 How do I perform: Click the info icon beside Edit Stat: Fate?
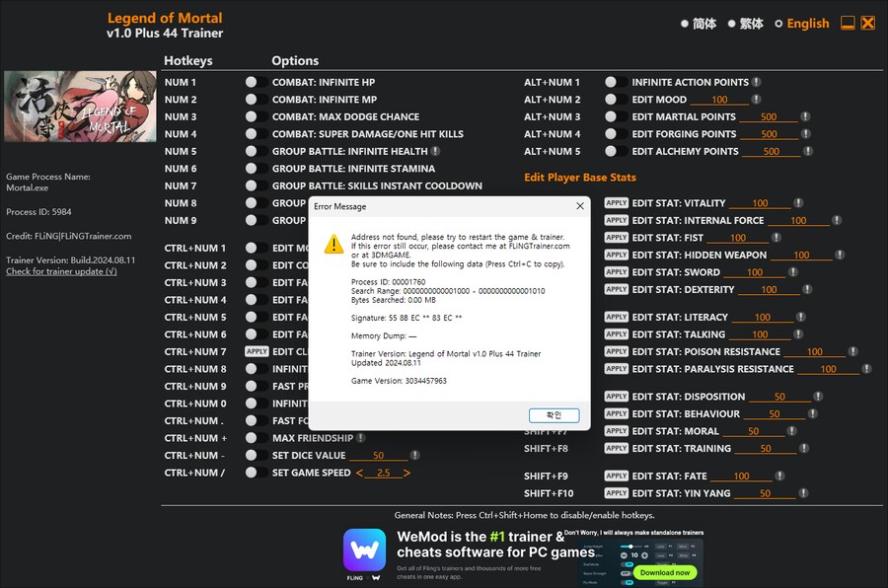[x=779, y=476]
